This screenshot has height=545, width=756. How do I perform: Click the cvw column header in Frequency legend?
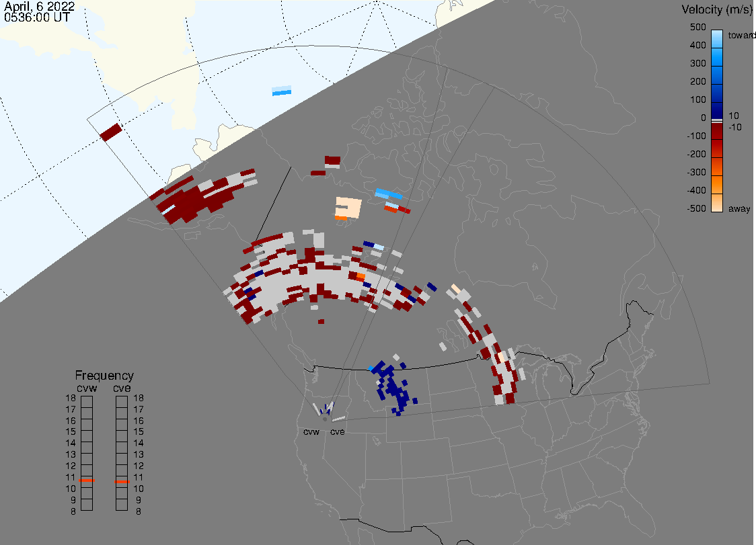pyautogui.click(x=86, y=387)
